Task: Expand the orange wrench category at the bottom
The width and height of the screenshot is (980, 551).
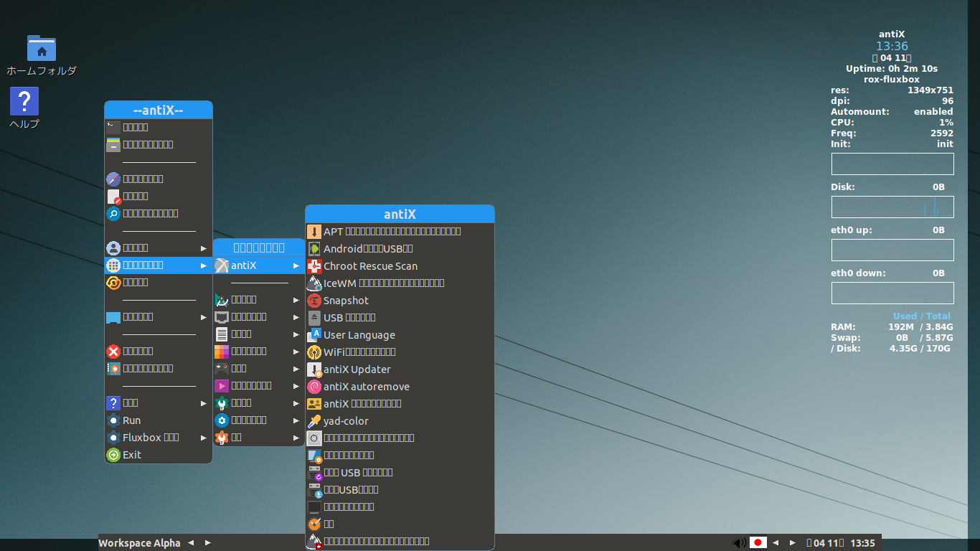Action: (x=258, y=437)
